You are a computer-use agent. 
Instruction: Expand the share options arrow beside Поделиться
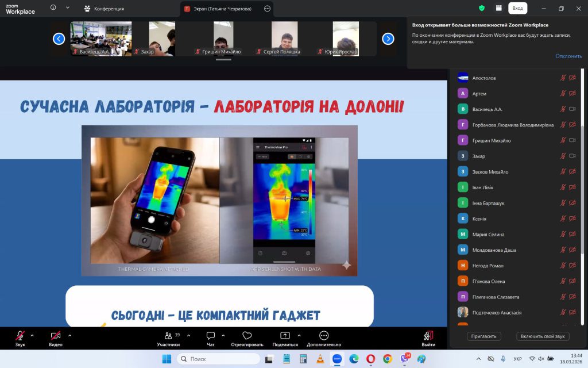pyautogui.click(x=299, y=335)
